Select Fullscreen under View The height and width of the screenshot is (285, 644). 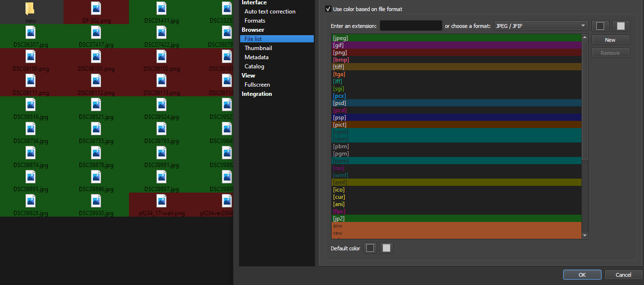[x=257, y=85]
